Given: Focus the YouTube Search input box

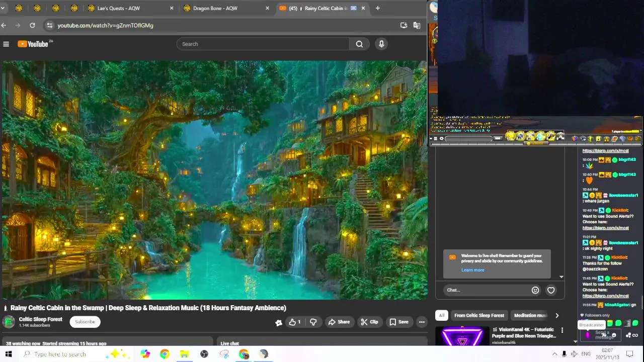Looking at the screenshot, I should click(263, 44).
